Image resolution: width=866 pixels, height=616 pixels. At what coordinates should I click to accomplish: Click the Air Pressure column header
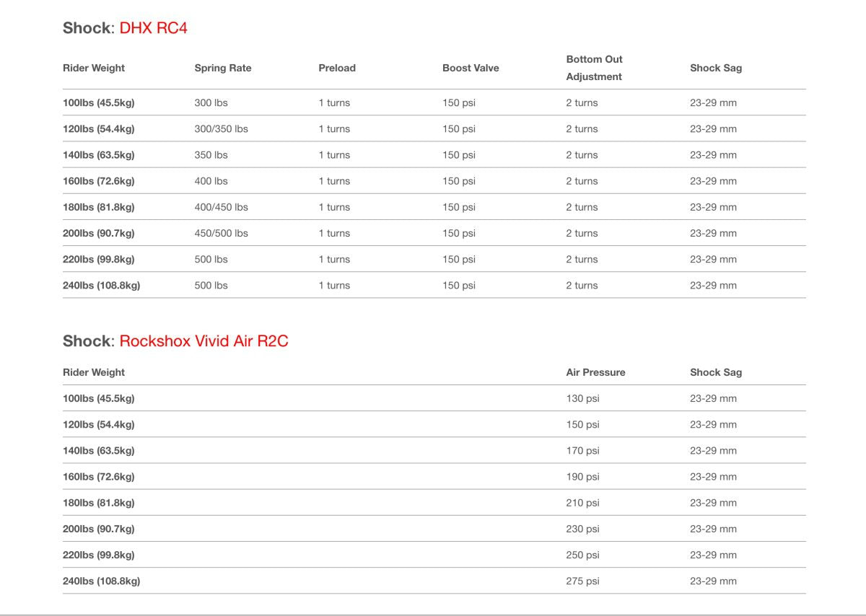click(595, 372)
